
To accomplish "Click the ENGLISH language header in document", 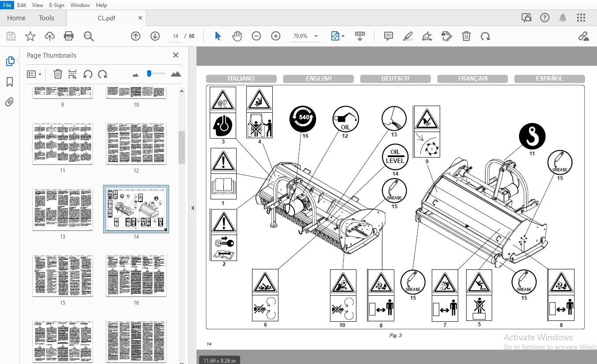I will [319, 78].
